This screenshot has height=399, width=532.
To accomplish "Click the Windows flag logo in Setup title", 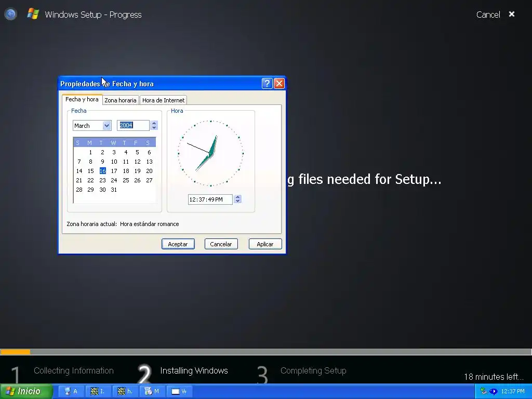I will (33, 14).
